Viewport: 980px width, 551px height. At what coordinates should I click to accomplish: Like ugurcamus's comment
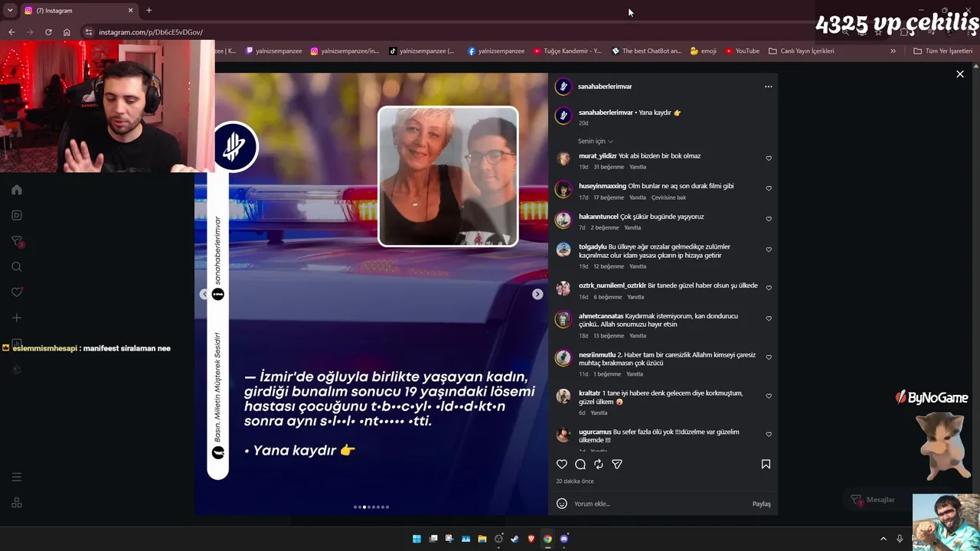tap(769, 434)
